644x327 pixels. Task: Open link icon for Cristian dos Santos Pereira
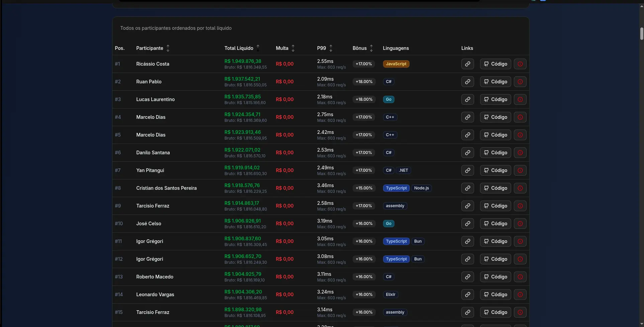tap(467, 188)
